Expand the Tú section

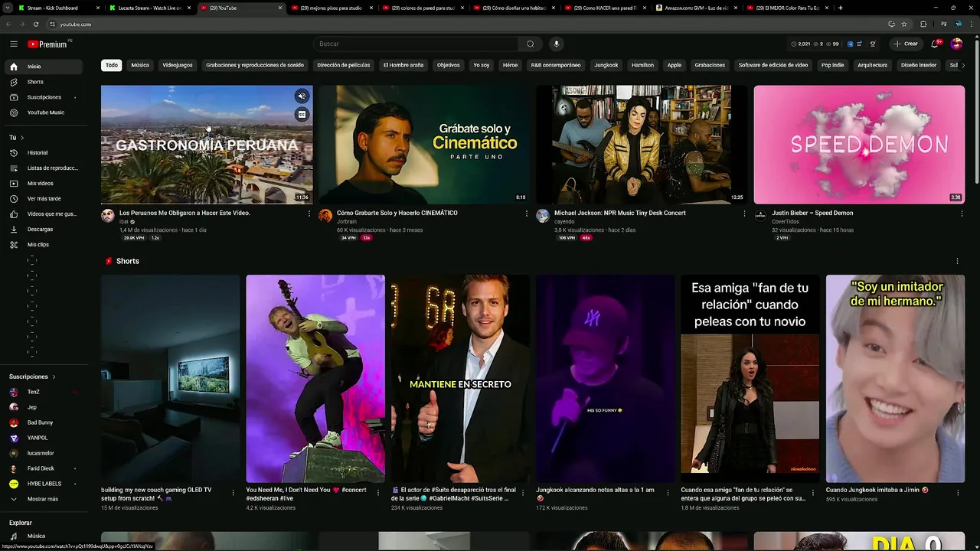pyautogui.click(x=16, y=138)
